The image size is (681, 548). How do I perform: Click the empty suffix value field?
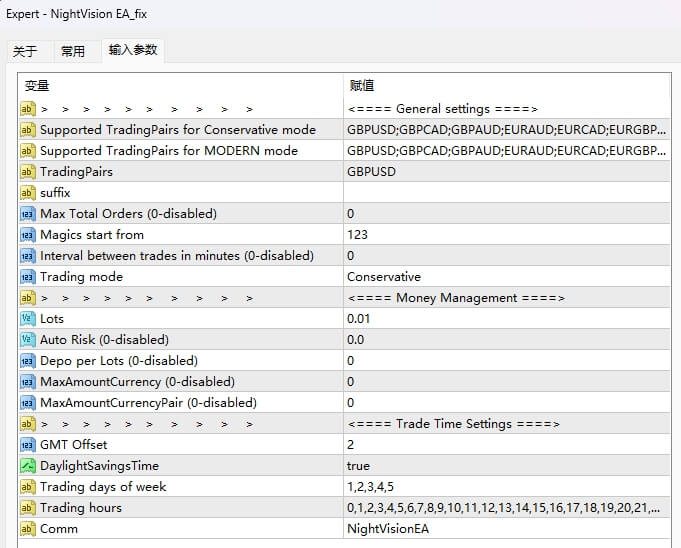point(505,192)
